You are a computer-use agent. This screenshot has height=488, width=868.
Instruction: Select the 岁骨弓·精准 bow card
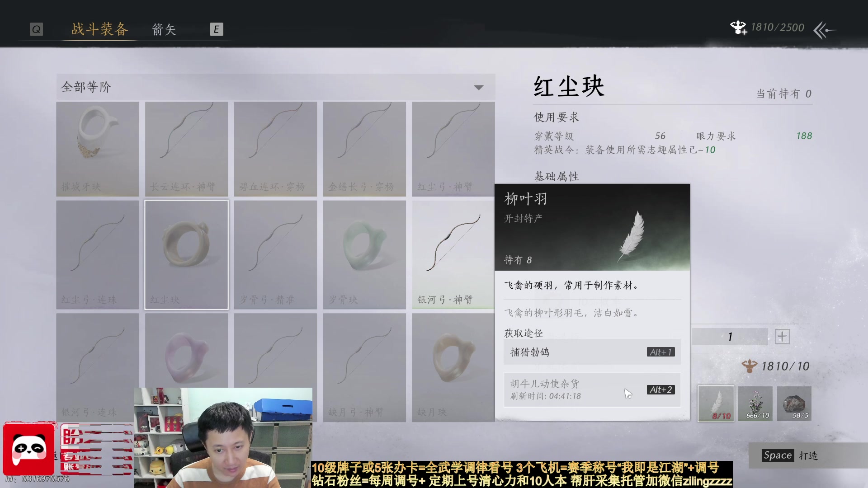point(276,255)
